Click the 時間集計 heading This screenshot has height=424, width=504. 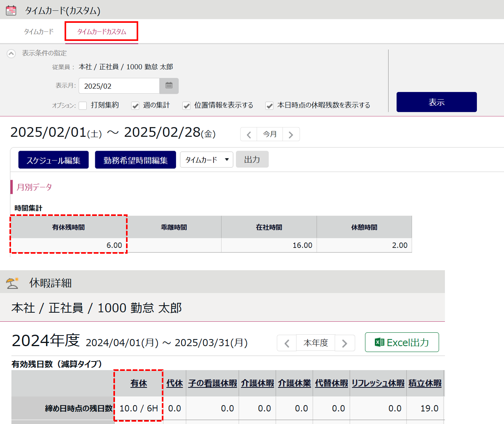(28, 208)
